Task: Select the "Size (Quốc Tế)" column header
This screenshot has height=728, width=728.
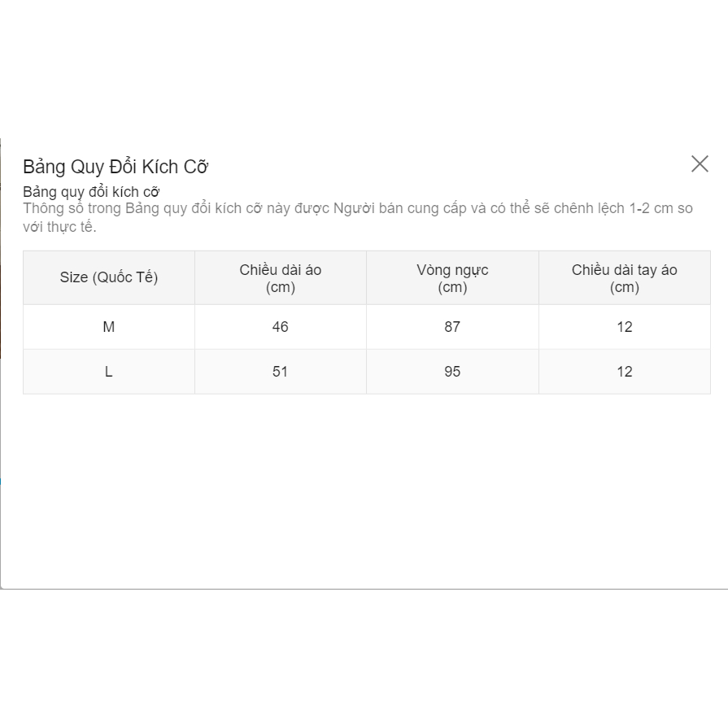Action: pos(109,277)
